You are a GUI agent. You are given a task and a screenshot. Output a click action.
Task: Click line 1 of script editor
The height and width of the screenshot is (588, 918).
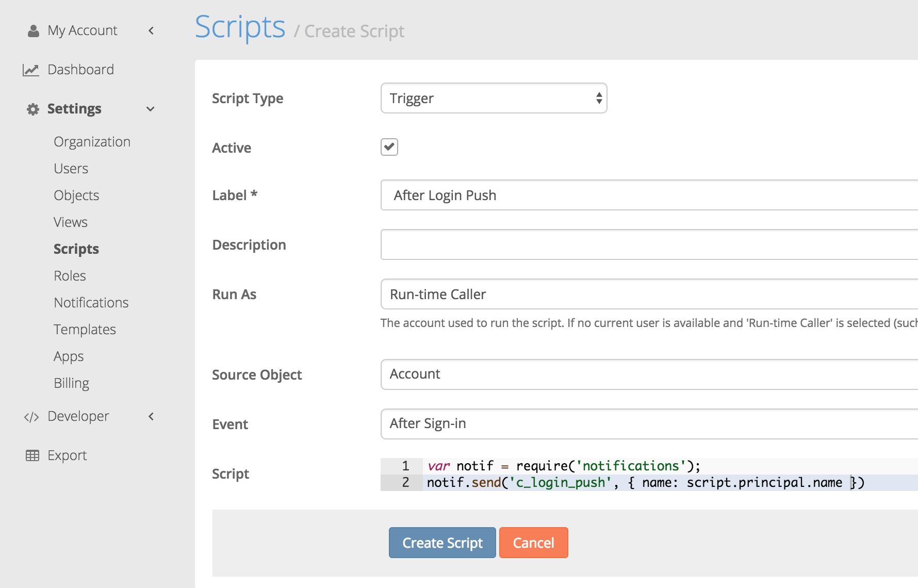tap(564, 466)
